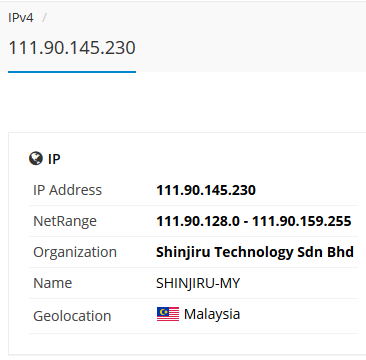This screenshot has height=360, width=366.
Task: Open the NetRange 111.90.128.0 - 111.90.159.255 link
Action: tap(254, 221)
